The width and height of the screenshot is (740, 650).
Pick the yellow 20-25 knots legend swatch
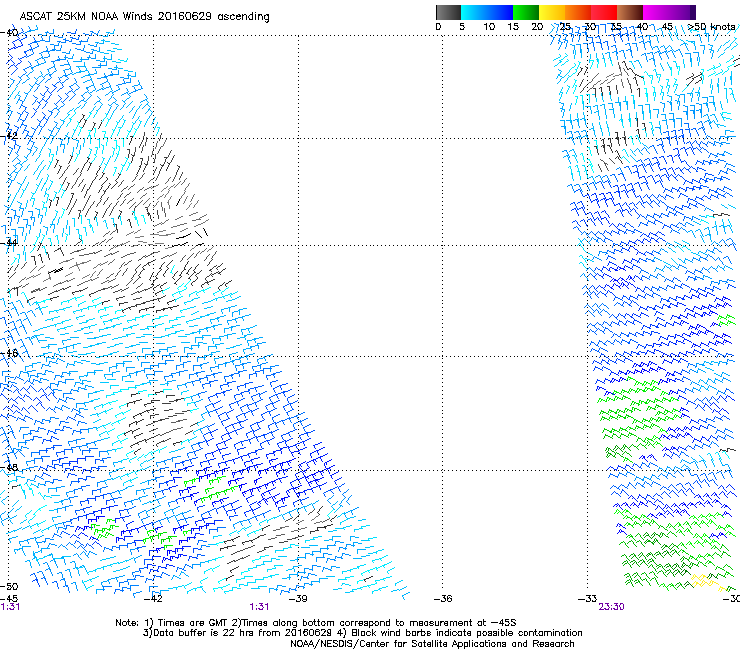pyautogui.click(x=552, y=12)
